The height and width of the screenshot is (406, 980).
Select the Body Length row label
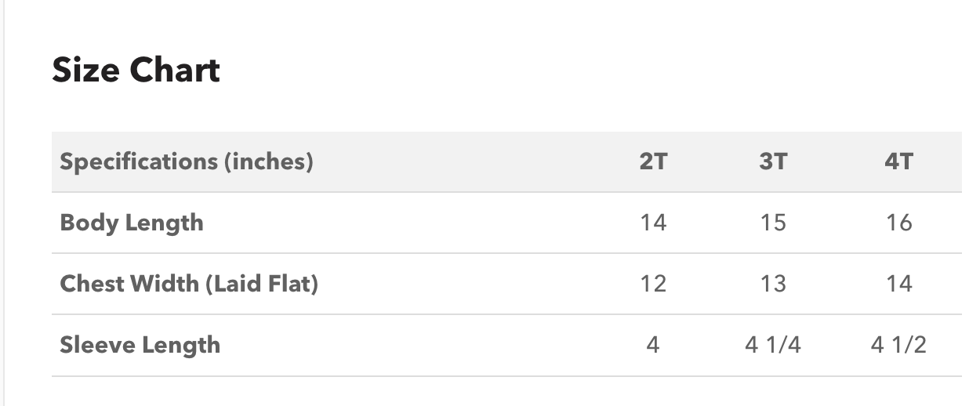[x=132, y=223]
